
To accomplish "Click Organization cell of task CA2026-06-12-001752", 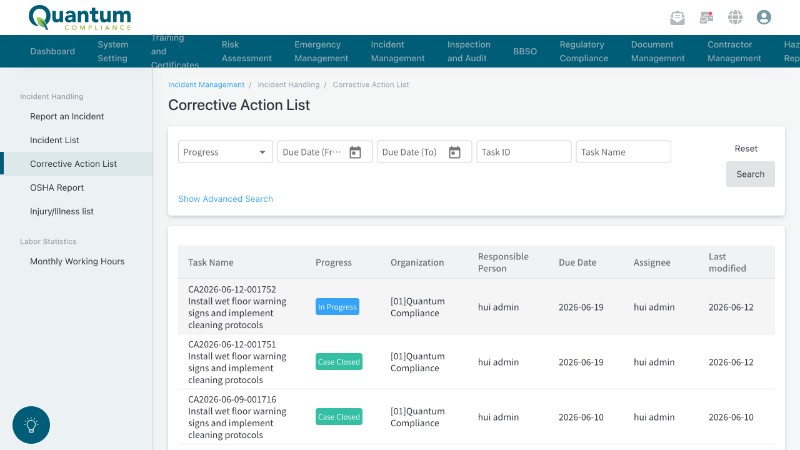I will [417, 307].
